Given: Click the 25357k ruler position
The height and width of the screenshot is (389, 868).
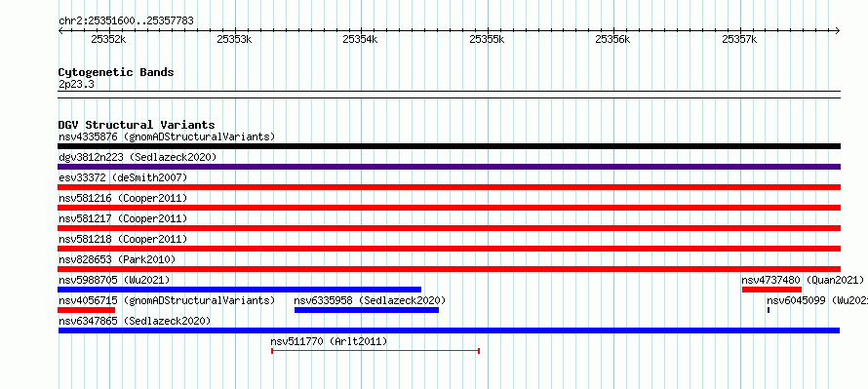Looking at the screenshot, I should (x=739, y=39).
